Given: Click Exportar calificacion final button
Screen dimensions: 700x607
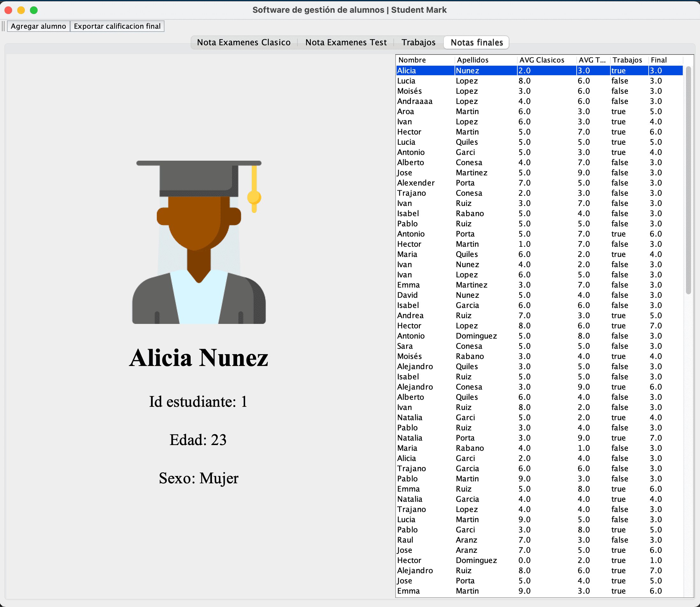Looking at the screenshot, I should 117,26.
